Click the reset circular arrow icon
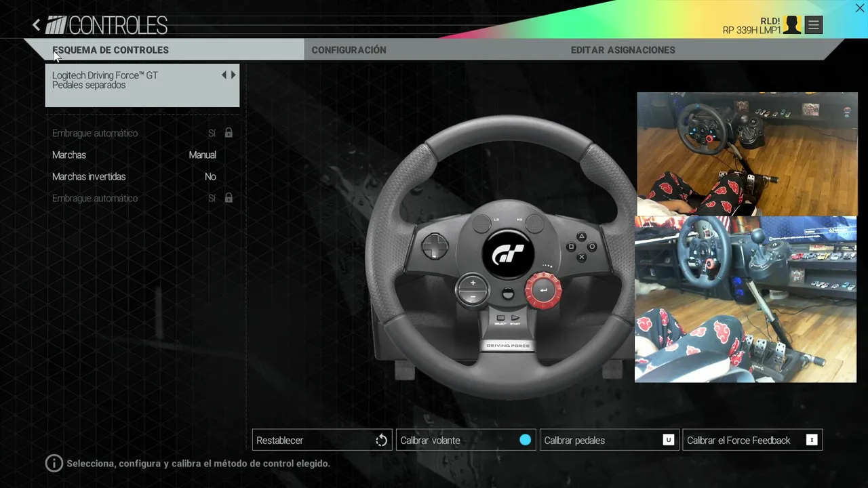868x488 pixels. pos(381,441)
